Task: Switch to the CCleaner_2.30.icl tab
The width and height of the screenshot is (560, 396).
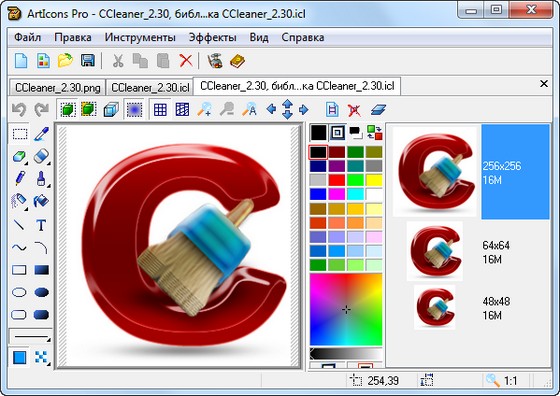Action: pyautogui.click(x=150, y=87)
